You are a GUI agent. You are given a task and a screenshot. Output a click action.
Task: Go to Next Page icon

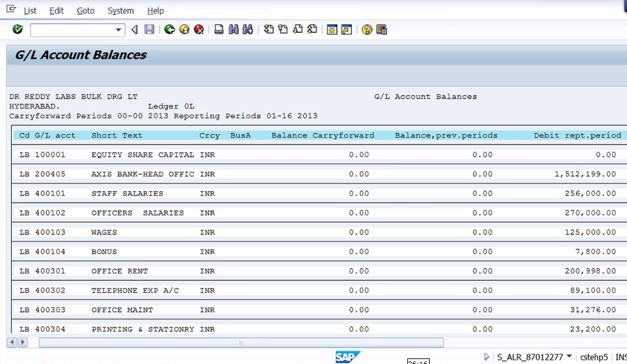[x=297, y=30]
